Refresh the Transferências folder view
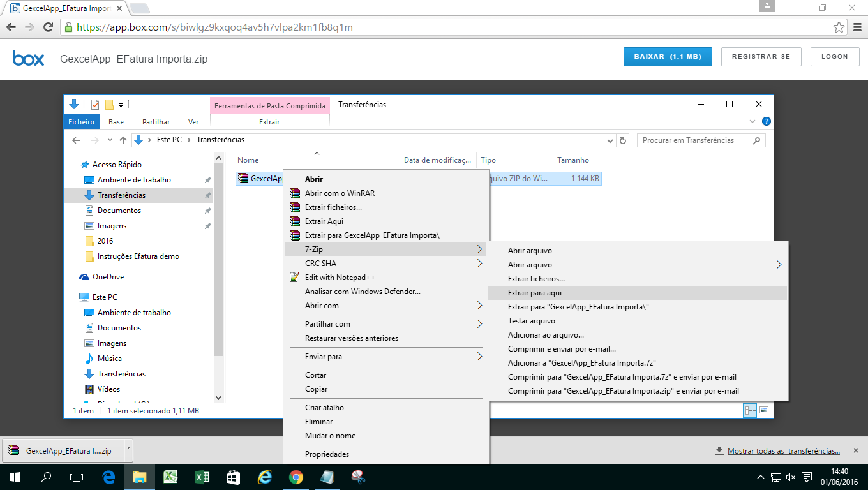 [624, 140]
